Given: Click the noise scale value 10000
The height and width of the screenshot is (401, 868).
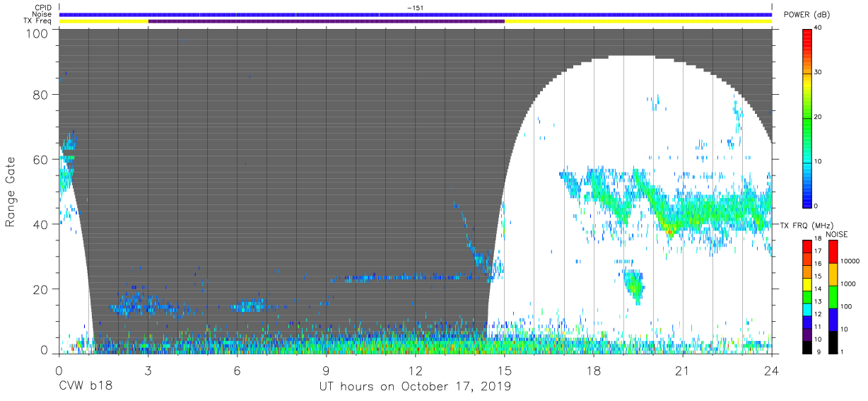Looking at the screenshot, I should coord(850,261).
